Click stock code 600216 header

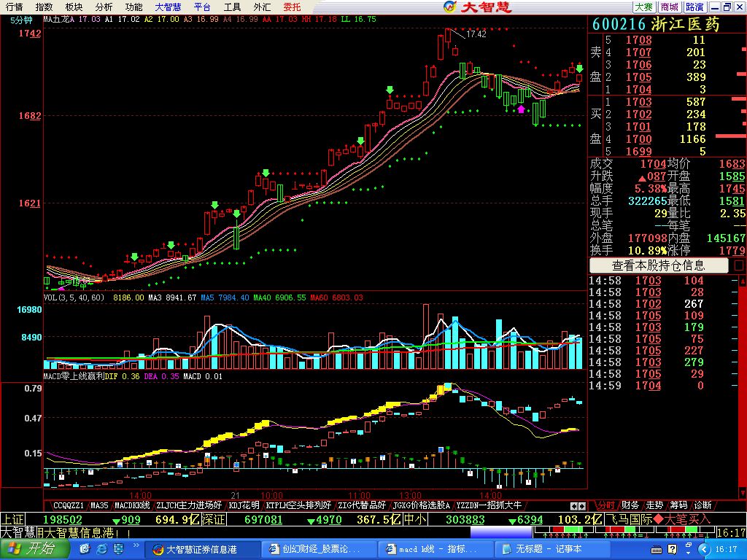619,24
